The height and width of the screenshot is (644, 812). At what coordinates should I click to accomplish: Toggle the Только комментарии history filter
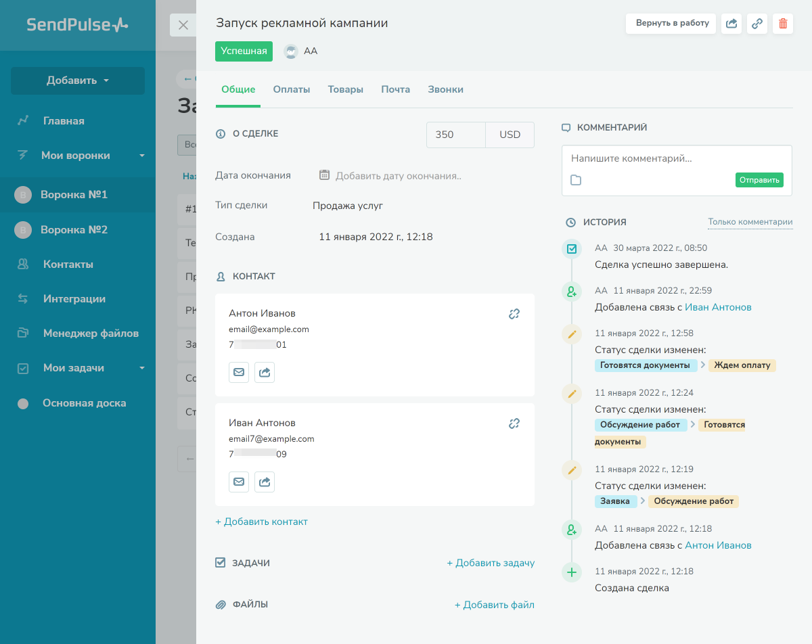coord(750,222)
